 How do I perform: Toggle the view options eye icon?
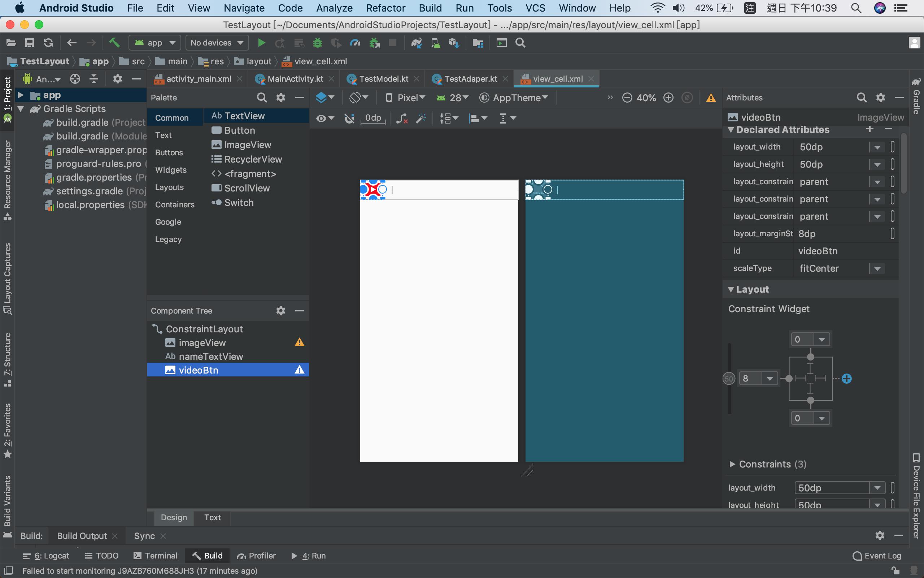tap(324, 118)
